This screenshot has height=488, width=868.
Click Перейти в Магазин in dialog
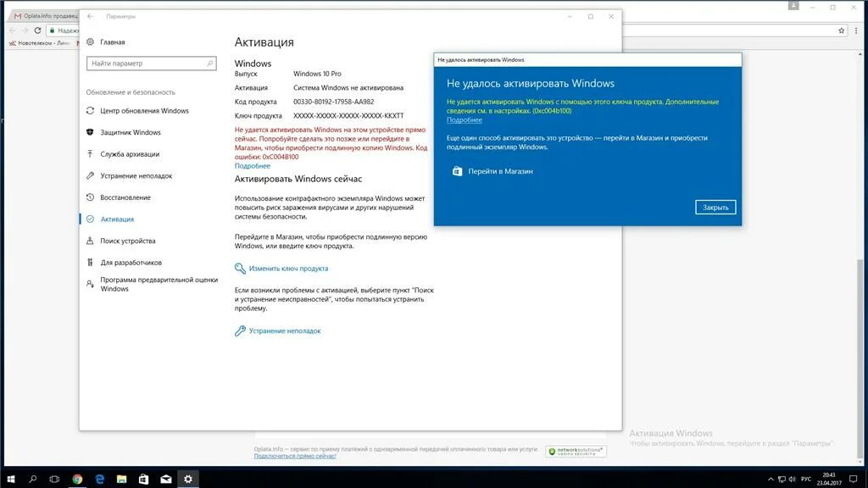click(500, 171)
